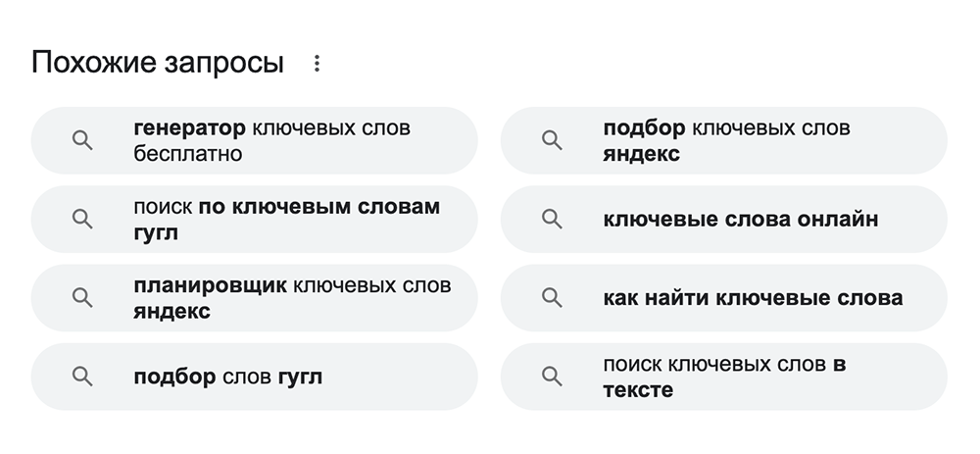Image resolution: width=980 pixels, height=454 pixels.
Task: Choose suggestion поиск ключевых слов в тексте
Action: pos(724,377)
